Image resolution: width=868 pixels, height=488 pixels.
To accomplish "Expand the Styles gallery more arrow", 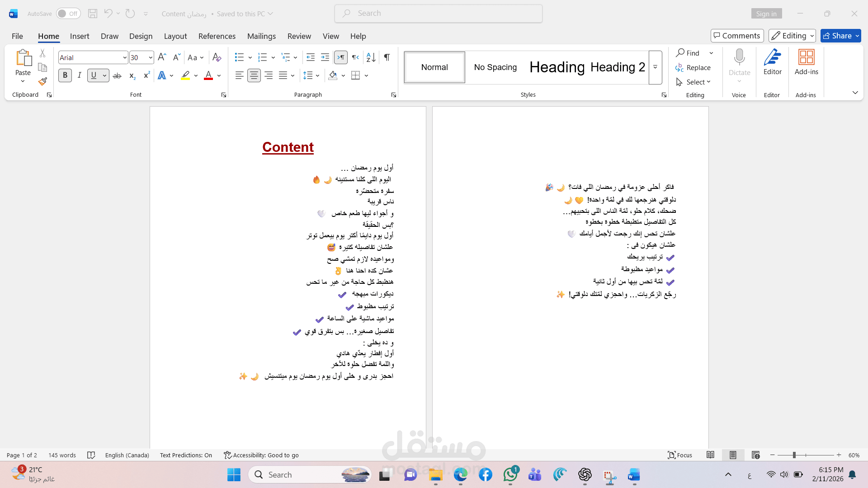I will 655,67.
